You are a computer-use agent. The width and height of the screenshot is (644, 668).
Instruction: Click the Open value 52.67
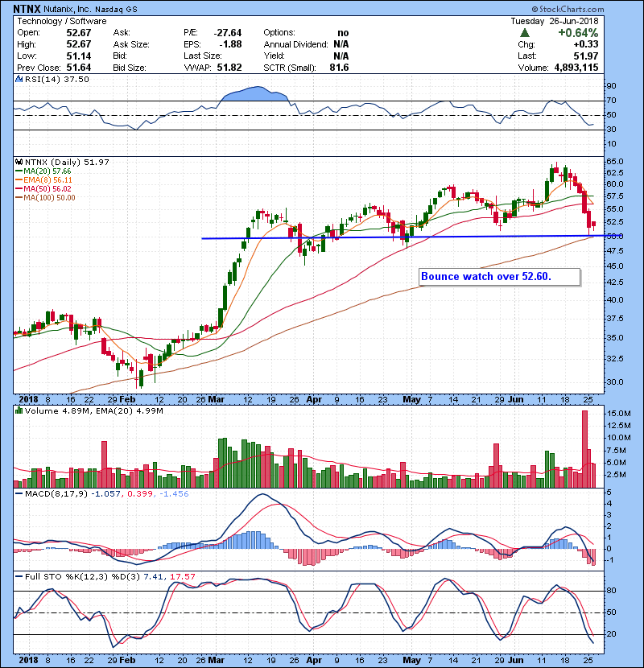pos(79,33)
